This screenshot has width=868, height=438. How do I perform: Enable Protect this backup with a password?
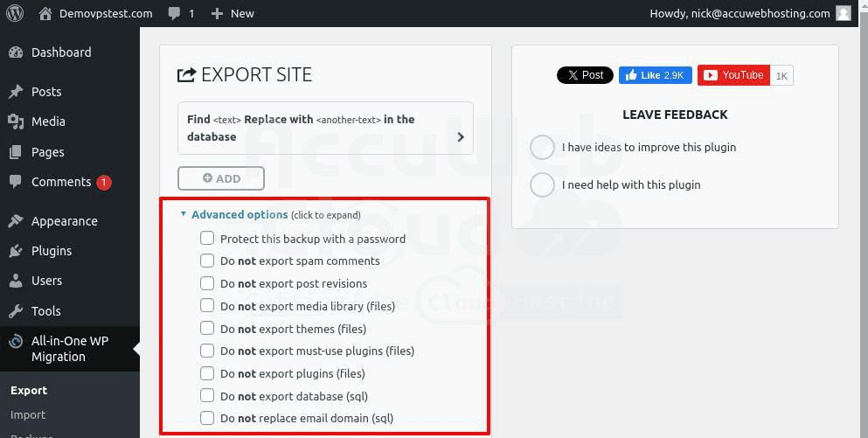tap(207, 238)
